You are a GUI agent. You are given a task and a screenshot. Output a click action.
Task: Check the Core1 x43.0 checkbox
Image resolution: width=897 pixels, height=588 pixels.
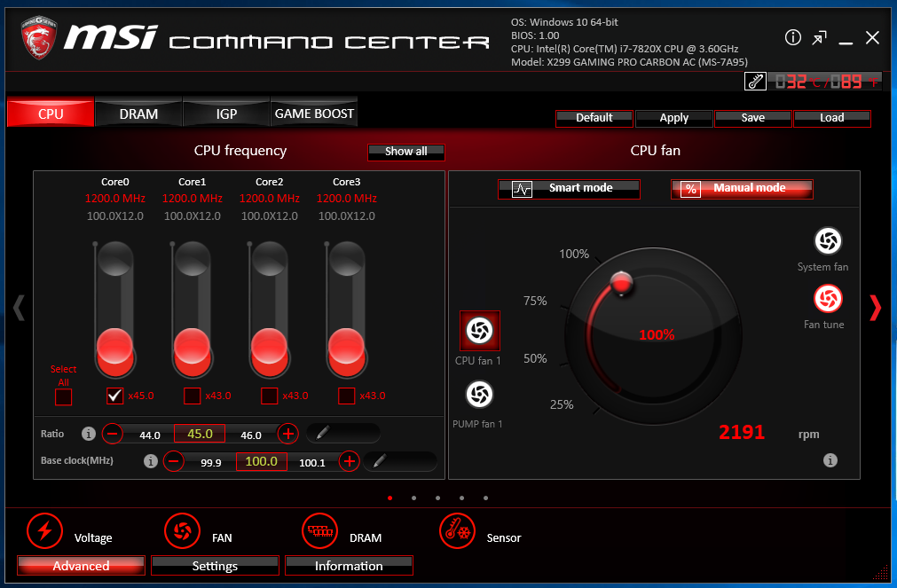(x=193, y=396)
